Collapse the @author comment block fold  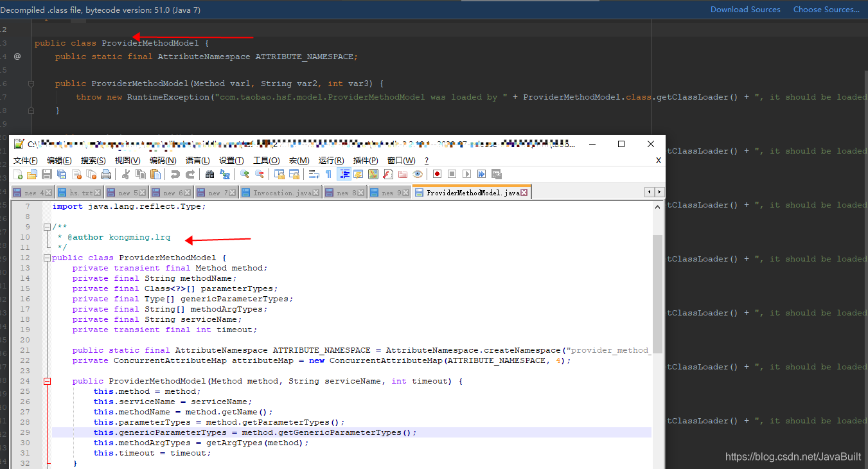[47, 226]
